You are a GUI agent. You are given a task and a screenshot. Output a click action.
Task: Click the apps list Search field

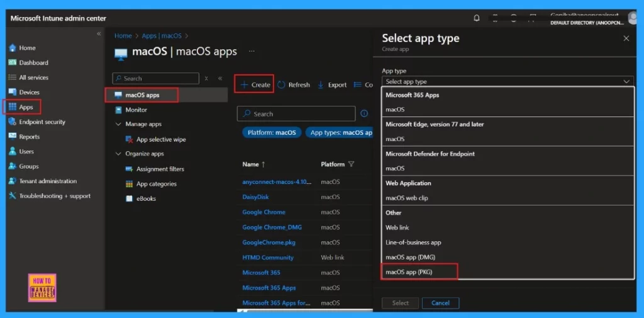click(296, 113)
